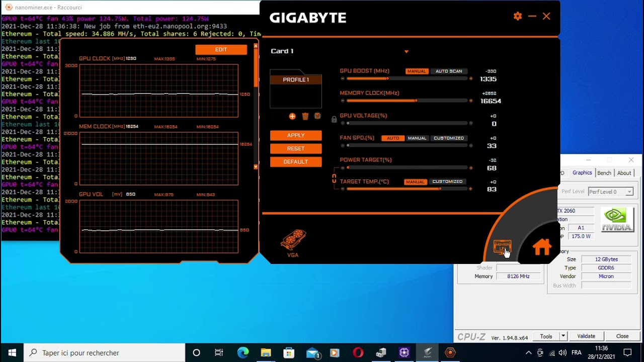
Task: Click the taskbar clock 11:36
Action: pos(601,348)
